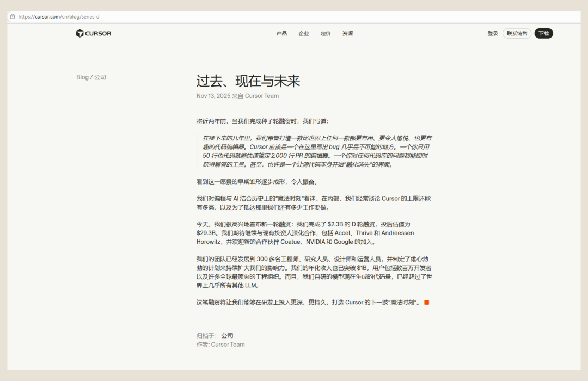Open the 产品 navigation menu
The height and width of the screenshot is (381, 588).
281,34
